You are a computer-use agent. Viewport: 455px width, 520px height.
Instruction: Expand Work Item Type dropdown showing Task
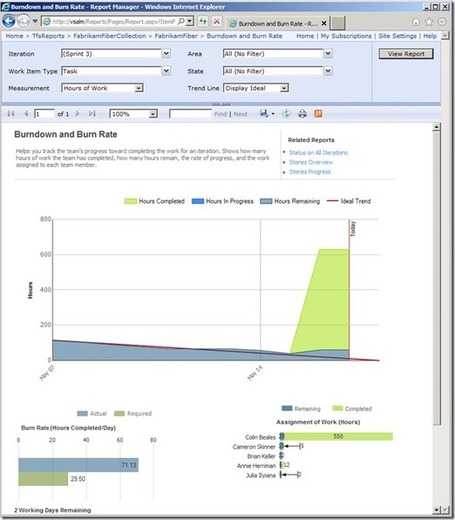pyautogui.click(x=166, y=71)
